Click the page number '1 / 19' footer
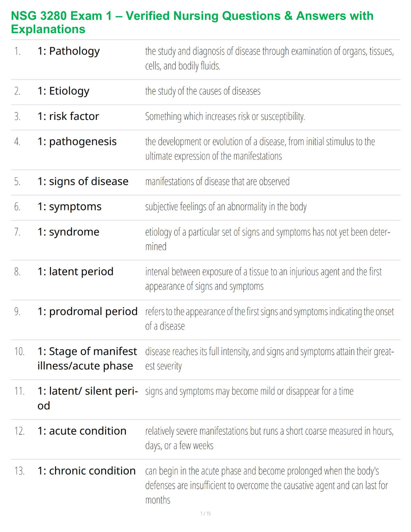Screen dimensions: 411x532 [206, 514]
